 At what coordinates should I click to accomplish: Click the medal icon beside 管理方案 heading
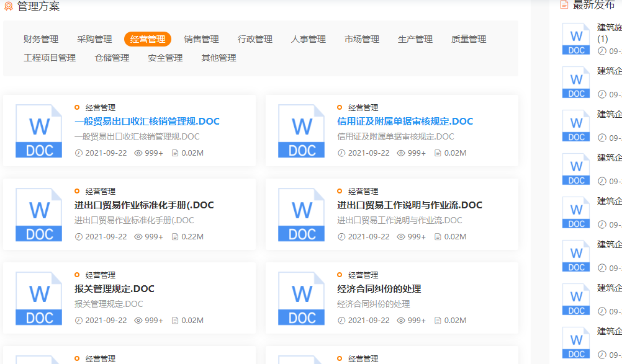(x=9, y=7)
